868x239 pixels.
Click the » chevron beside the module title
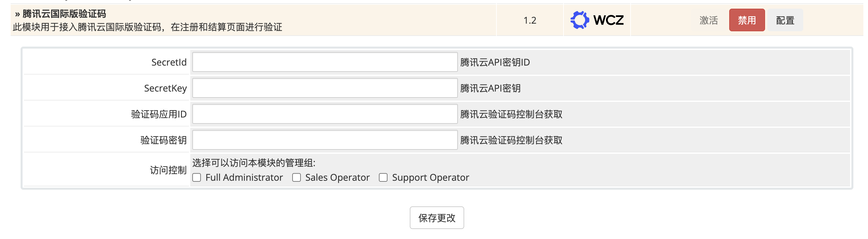click(18, 14)
